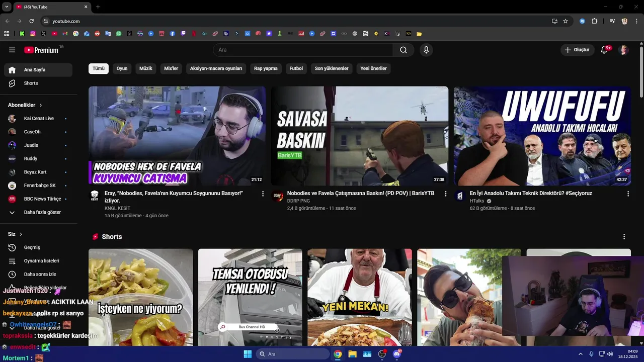This screenshot has height=362, width=644.
Task: Click the Shazam extension icon
Action: [x=582, y=21]
